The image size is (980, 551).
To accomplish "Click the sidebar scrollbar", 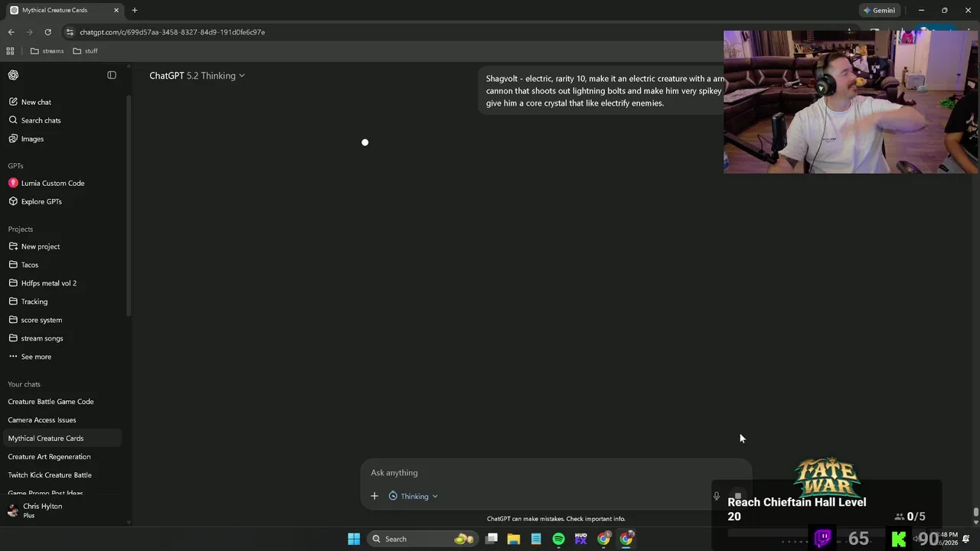I will coord(129,205).
